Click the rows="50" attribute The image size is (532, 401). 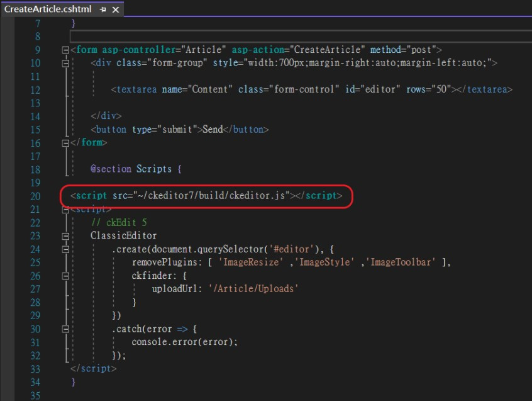428,89
